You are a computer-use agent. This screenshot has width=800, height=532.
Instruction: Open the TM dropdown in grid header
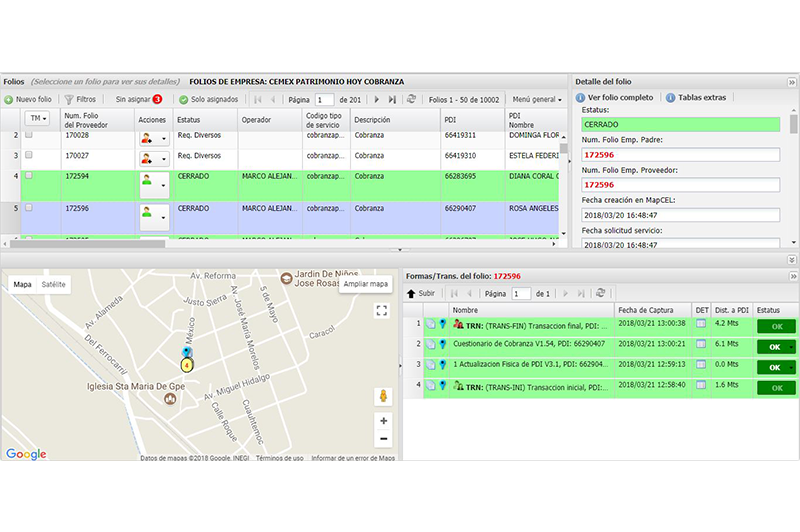tap(37, 118)
